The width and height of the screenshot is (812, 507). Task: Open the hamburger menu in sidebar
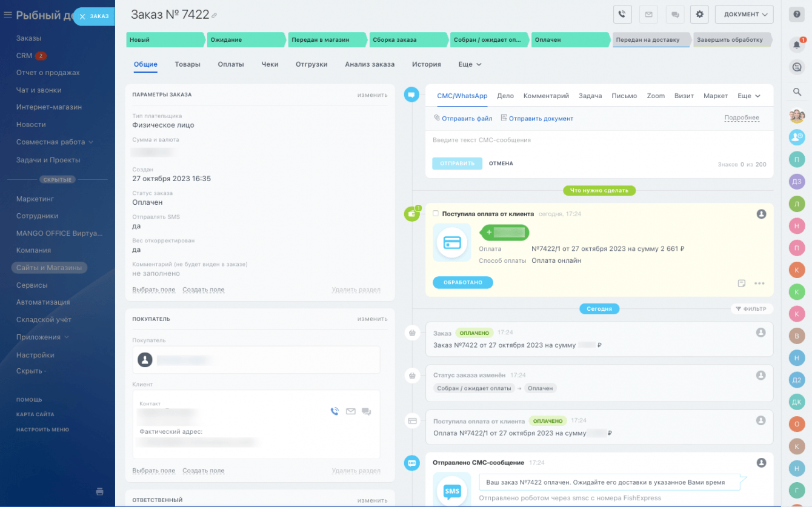pyautogui.click(x=8, y=15)
